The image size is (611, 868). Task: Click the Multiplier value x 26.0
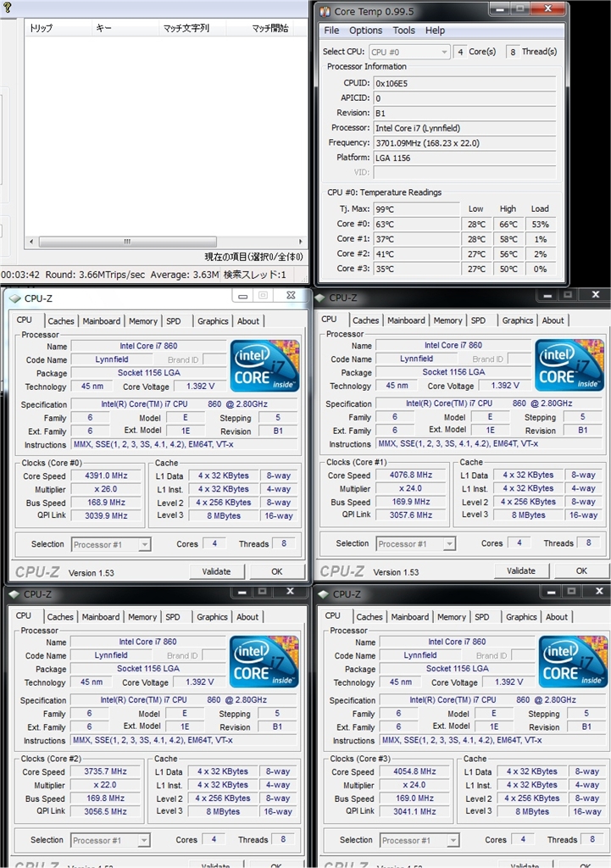[x=106, y=489]
